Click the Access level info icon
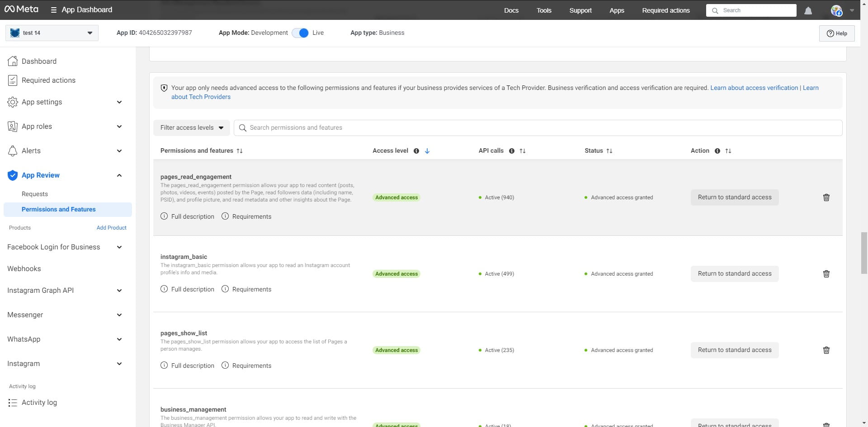The height and width of the screenshot is (427, 868). 416,151
